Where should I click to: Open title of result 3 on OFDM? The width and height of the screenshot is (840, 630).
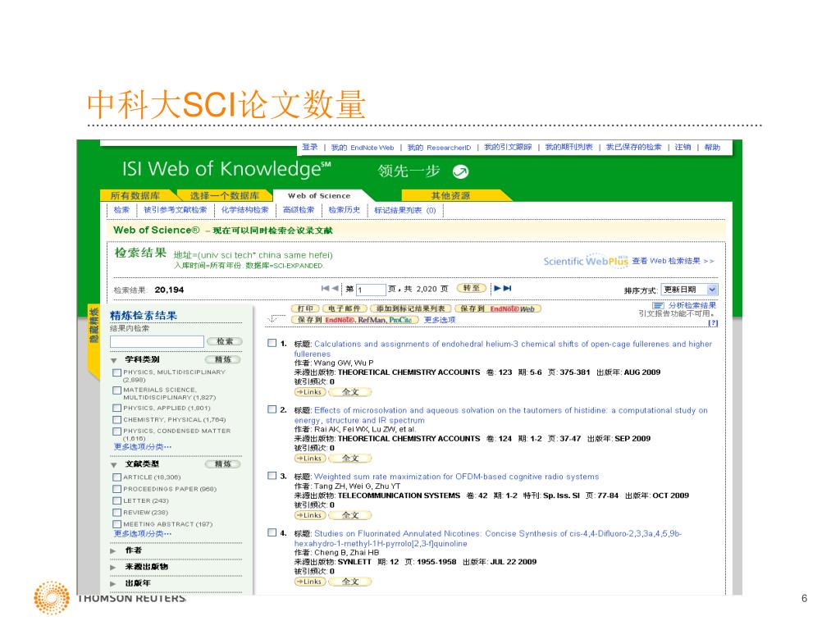point(456,477)
